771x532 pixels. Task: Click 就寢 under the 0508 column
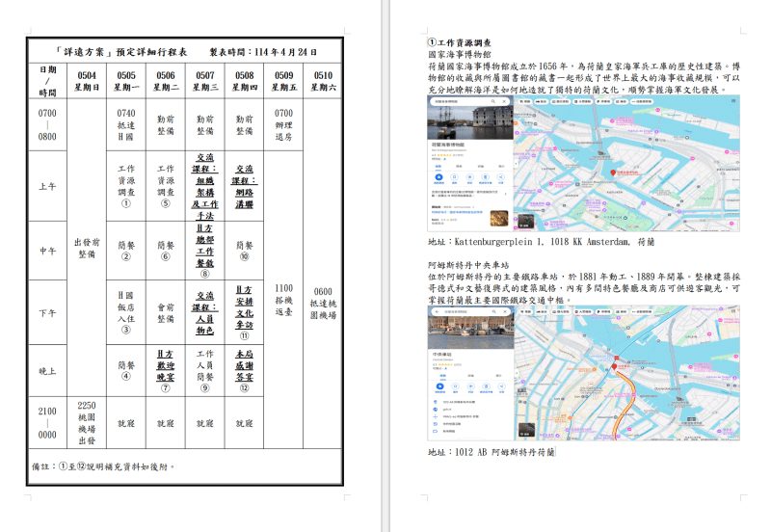[x=245, y=423]
